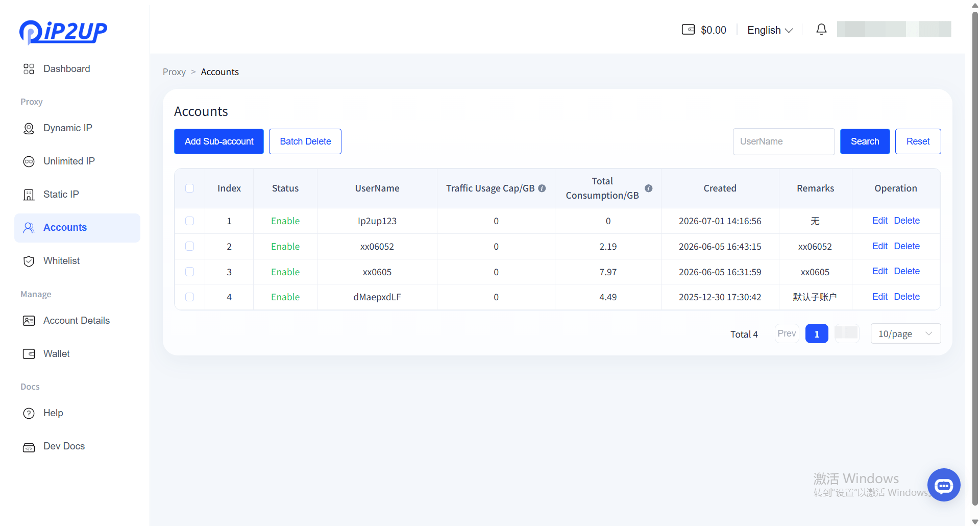This screenshot has width=980, height=526.
Task: Check the row for Ip2up123
Action: point(189,221)
